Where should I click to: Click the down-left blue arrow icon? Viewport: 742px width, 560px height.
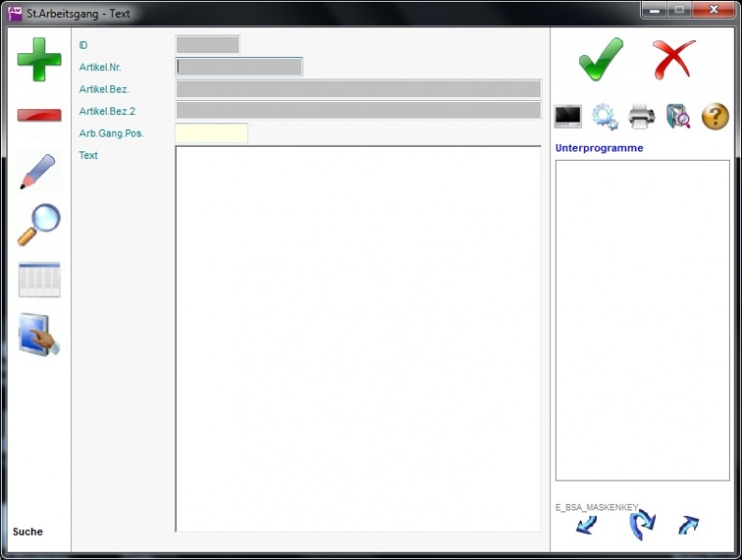click(x=586, y=525)
